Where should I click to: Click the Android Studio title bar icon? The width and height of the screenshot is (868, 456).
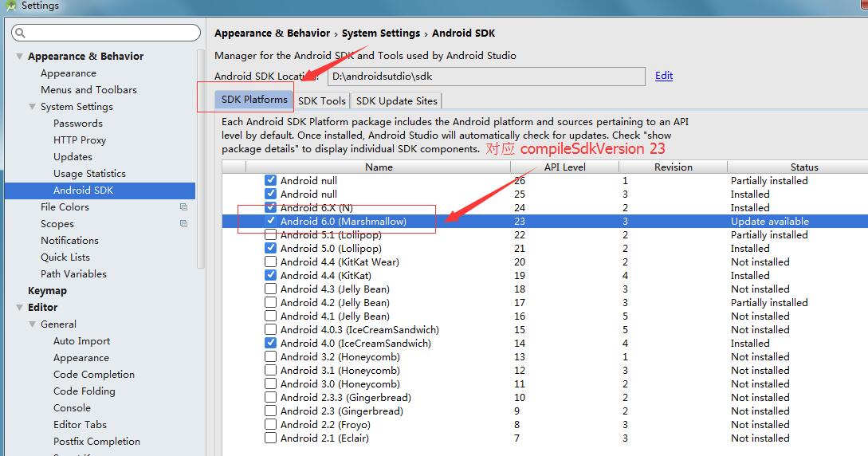click(x=10, y=6)
